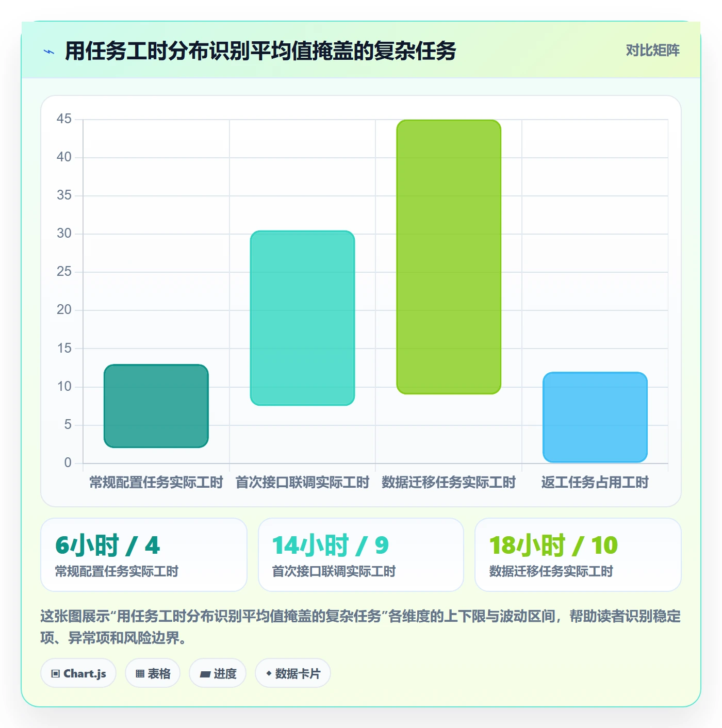722x728 pixels.
Task: Click the dark icon in the 进度 chip
Action: point(205,674)
